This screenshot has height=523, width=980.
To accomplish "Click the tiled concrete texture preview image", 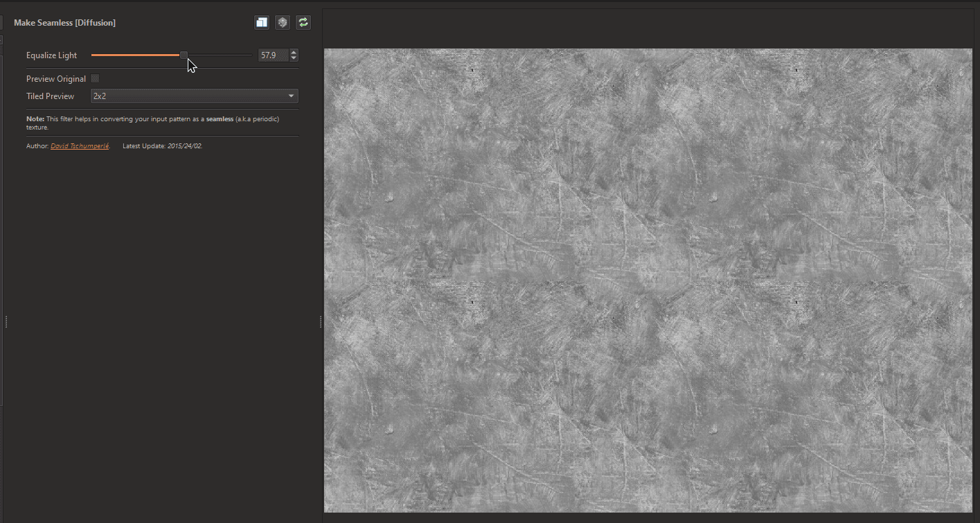I will [x=648, y=281].
